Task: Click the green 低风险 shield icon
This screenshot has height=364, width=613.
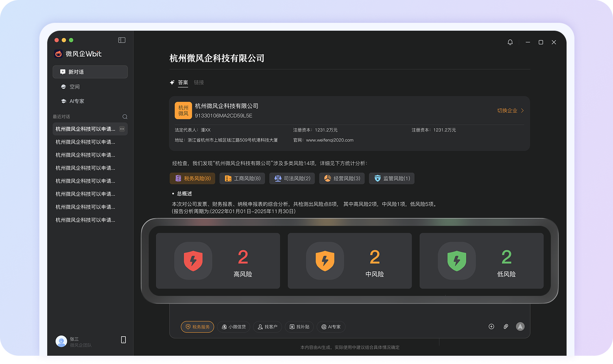Action: (456, 261)
